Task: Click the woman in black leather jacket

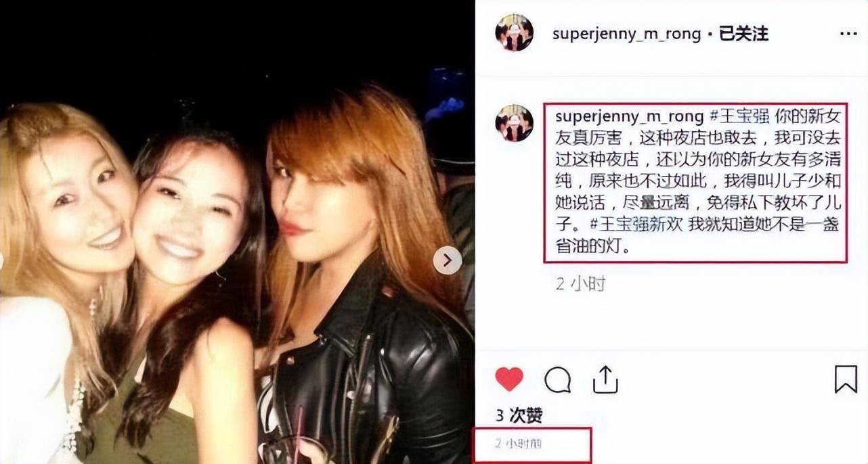Action: [366, 284]
